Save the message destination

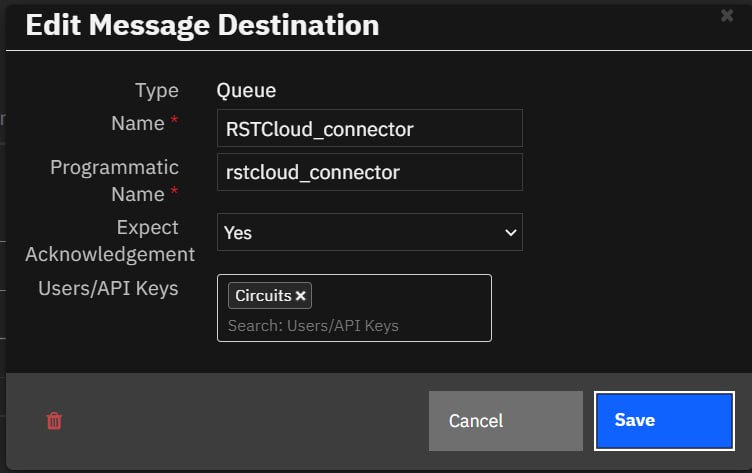(663, 420)
